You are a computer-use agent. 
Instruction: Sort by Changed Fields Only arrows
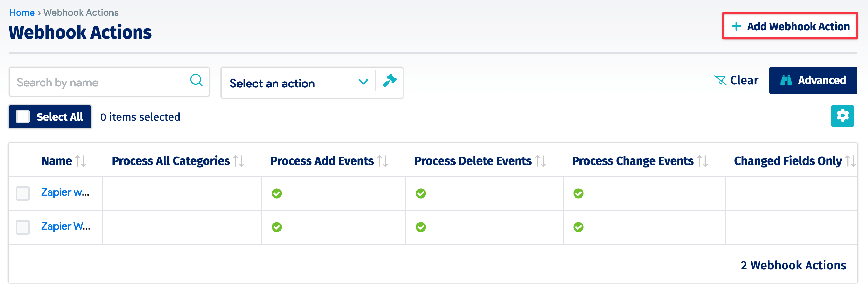pyautogui.click(x=851, y=161)
